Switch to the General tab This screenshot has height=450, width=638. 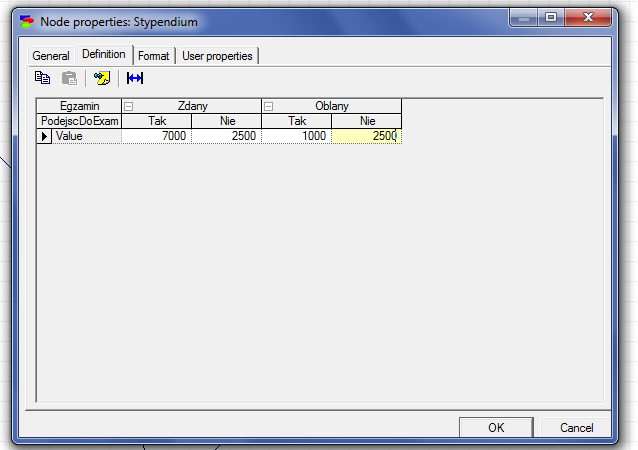[x=51, y=56]
